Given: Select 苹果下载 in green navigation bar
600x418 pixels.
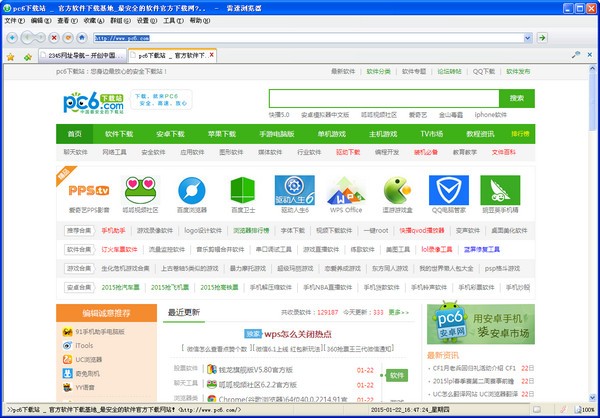Looking at the screenshot, I should [222, 134].
